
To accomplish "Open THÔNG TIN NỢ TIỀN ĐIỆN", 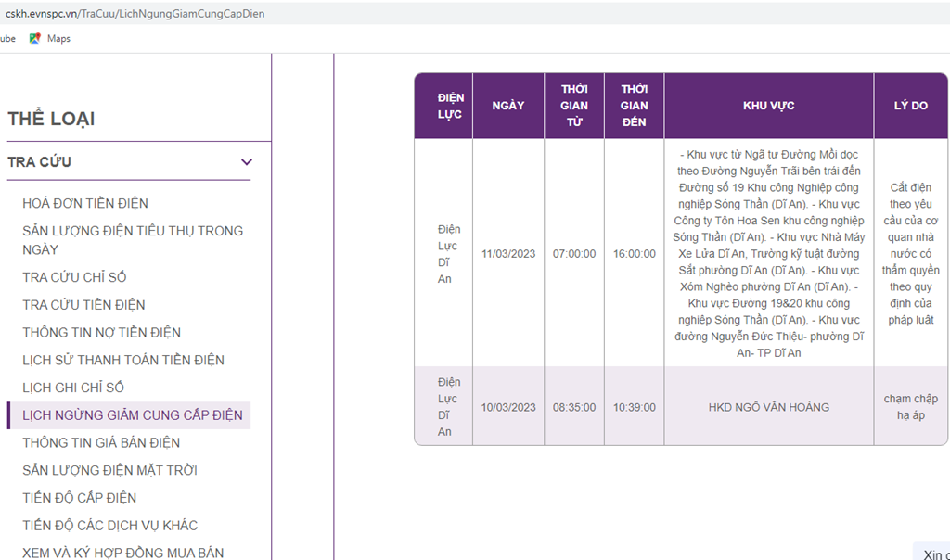I will 101,332.
